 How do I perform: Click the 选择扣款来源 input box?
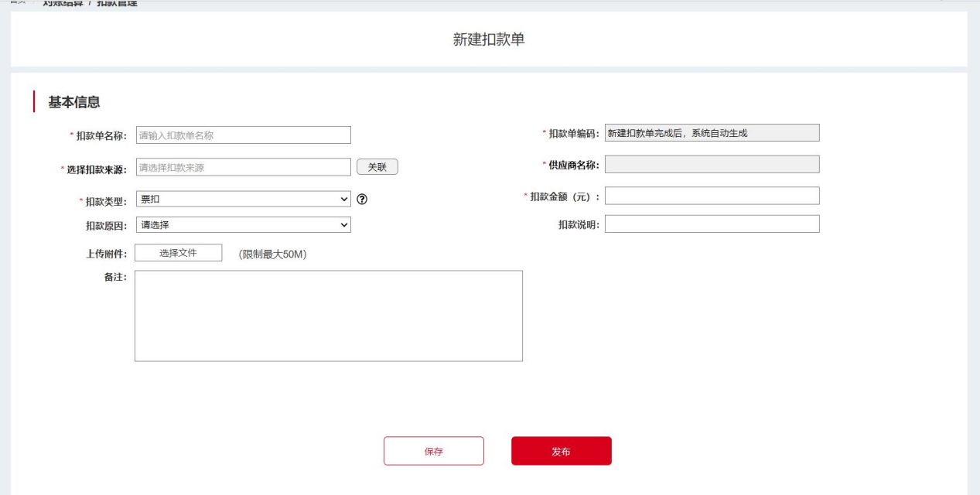click(243, 167)
